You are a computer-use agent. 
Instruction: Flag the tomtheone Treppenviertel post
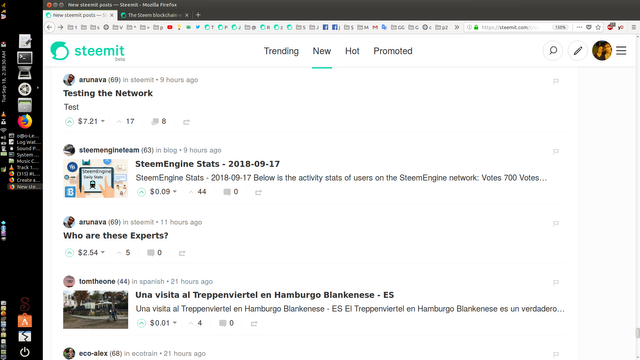(x=556, y=282)
